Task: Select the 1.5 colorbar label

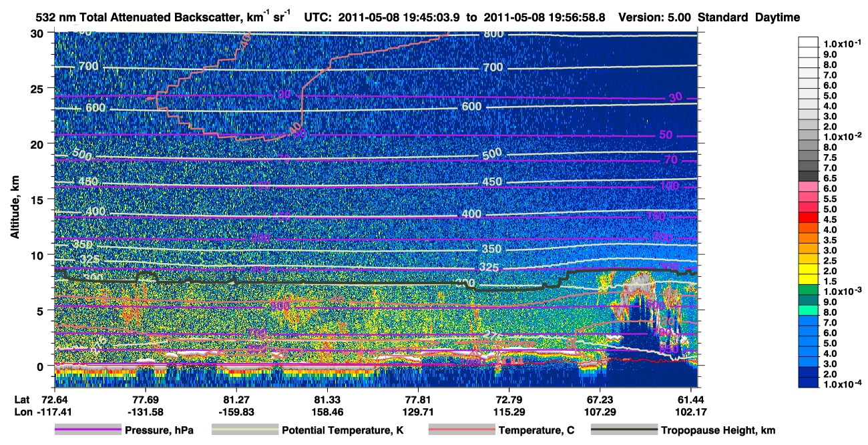Action: tap(830, 282)
